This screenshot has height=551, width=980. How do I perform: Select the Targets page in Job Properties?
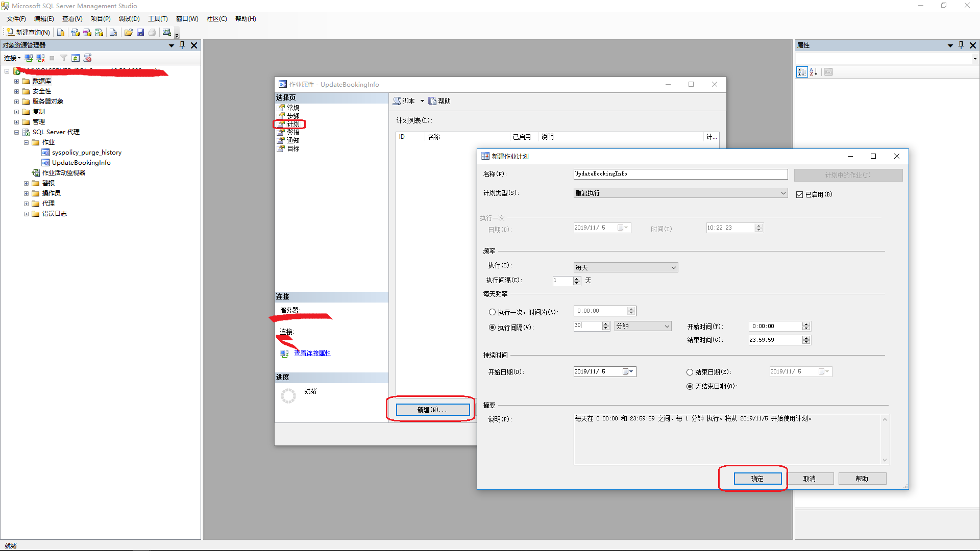293,148
